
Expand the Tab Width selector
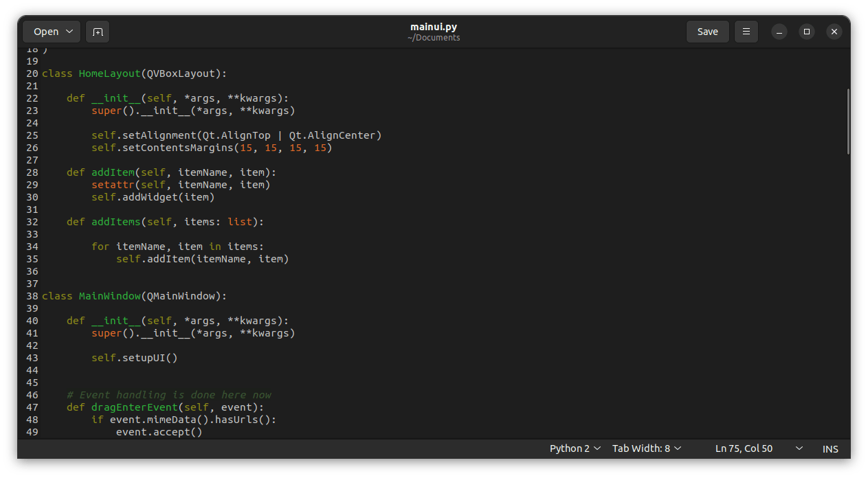tap(647, 448)
